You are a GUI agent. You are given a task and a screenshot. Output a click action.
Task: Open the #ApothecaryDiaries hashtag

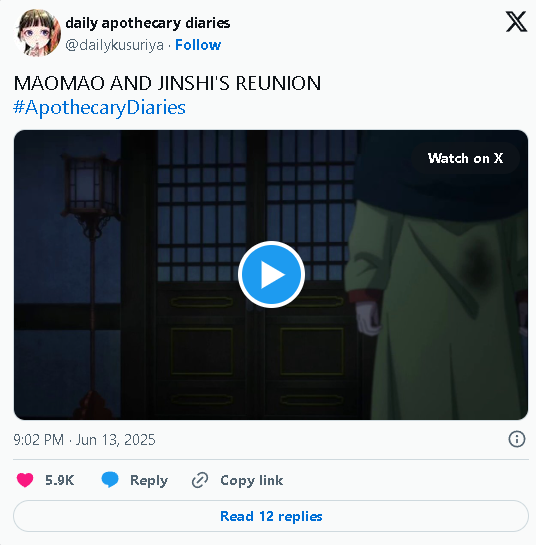click(x=99, y=107)
